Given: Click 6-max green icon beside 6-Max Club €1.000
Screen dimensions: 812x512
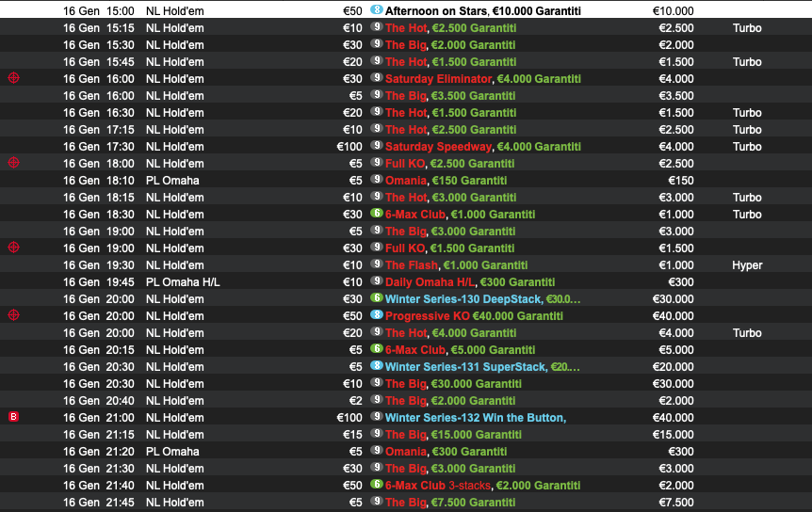Looking at the screenshot, I should pyautogui.click(x=377, y=213).
